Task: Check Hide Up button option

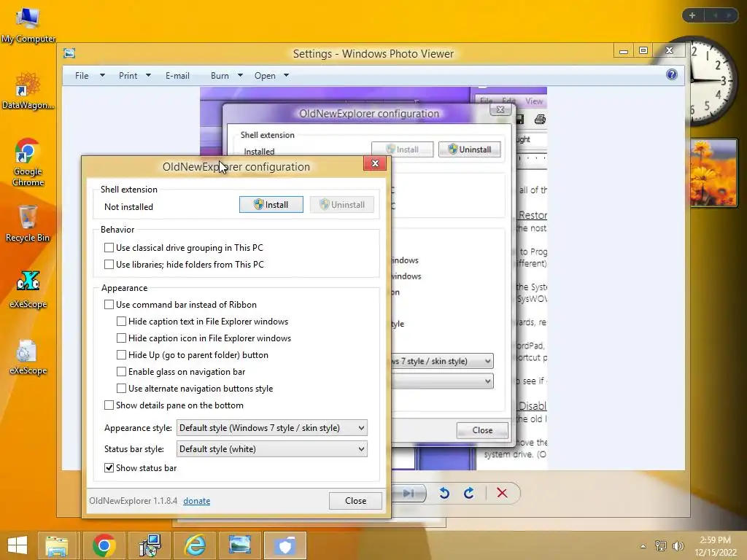Action: point(122,355)
